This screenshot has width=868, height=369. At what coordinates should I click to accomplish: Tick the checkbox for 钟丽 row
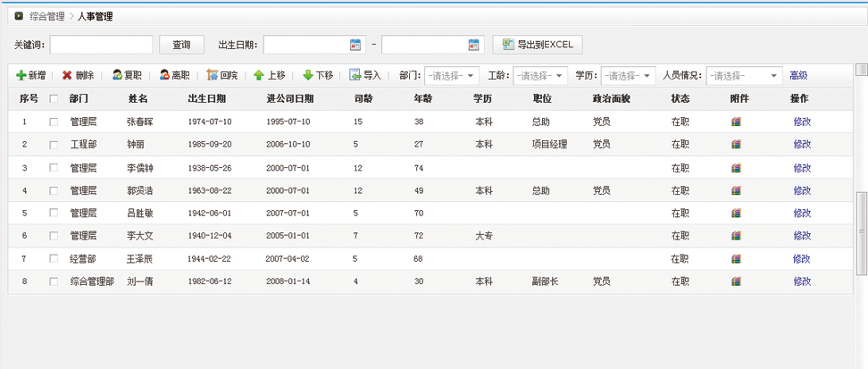pyautogui.click(x=54, y=145)
